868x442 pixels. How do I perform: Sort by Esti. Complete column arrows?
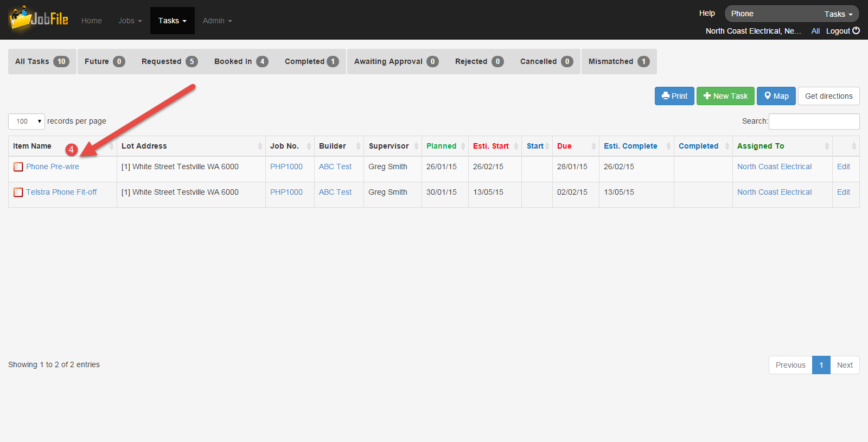point(668,146)
